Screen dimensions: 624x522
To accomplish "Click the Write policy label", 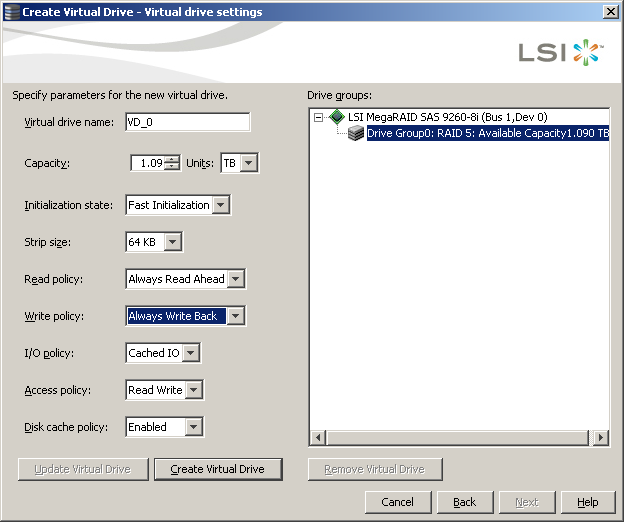I will click(54, 316).
